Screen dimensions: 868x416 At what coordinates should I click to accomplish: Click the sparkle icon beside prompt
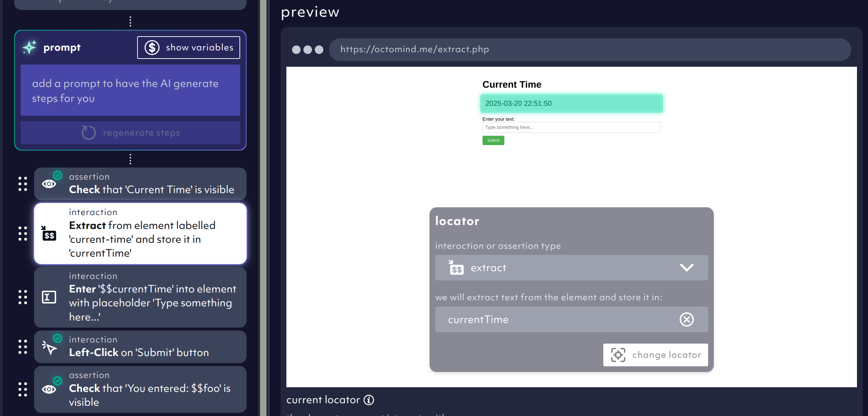[29, 47]
